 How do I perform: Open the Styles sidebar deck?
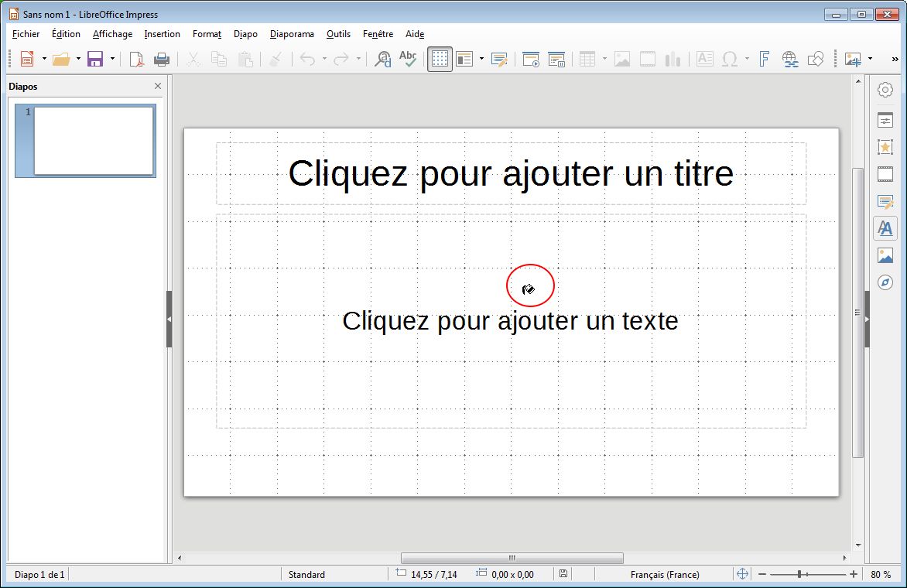tap(885, 228)
